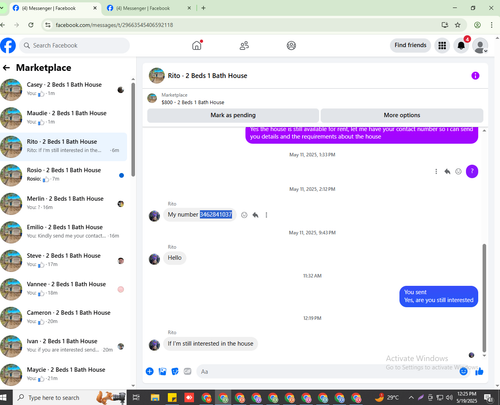
Task: Reply to the 'My number' message
Action: click(255, 215)
